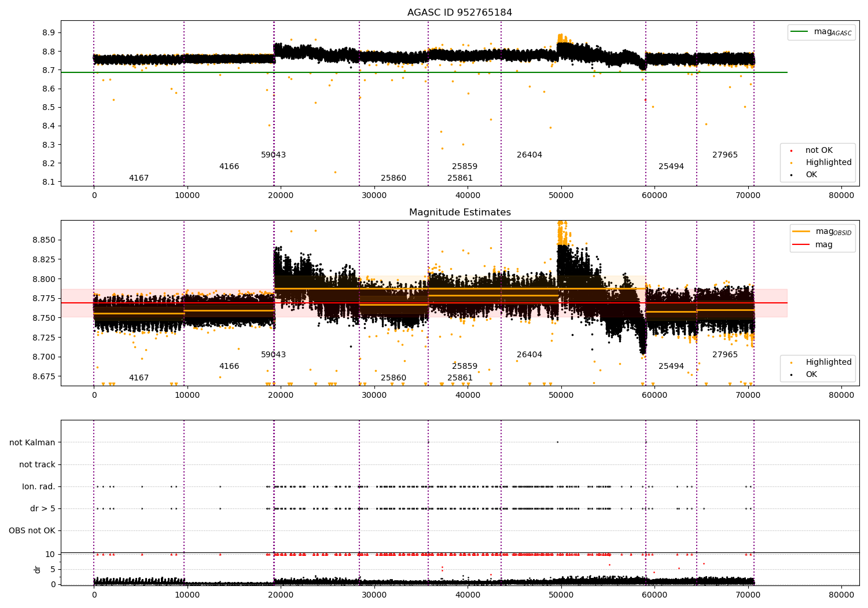Click the 8.1 y-axis tick label

coord(49,182)
